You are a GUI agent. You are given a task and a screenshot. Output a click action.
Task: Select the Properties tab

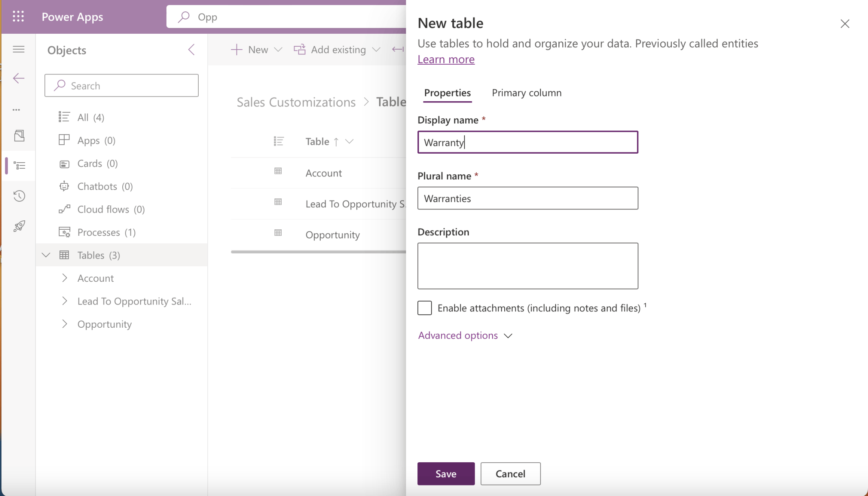447,93
